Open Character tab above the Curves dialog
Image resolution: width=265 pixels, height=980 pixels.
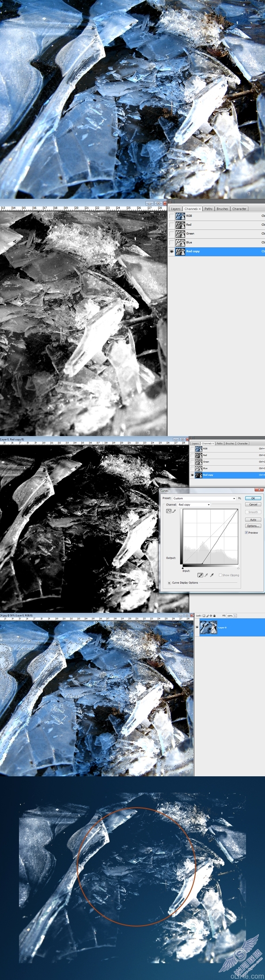tap(242, 443)
